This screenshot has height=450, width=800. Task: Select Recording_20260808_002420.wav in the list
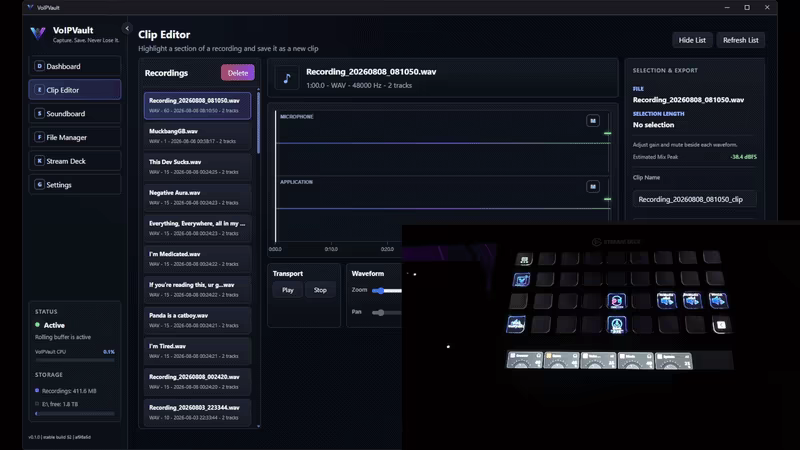point(197,382)
